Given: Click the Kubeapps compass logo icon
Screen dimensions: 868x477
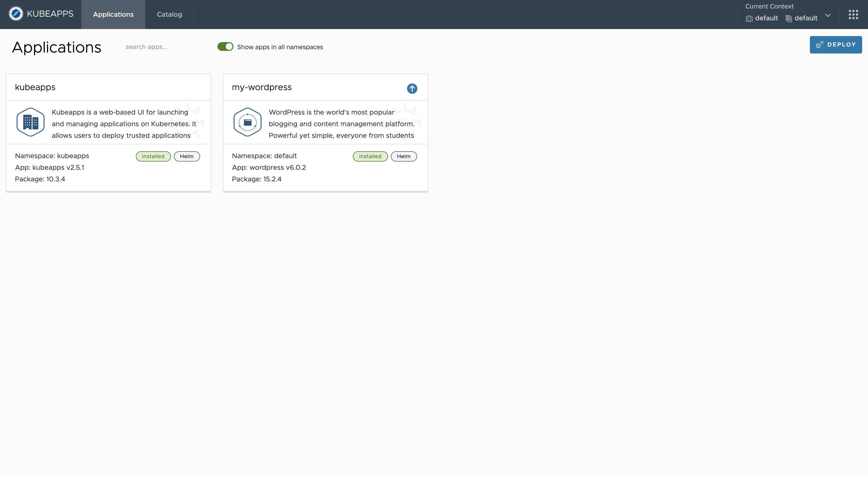Looking at the screenshot, I should coord(15,14).
